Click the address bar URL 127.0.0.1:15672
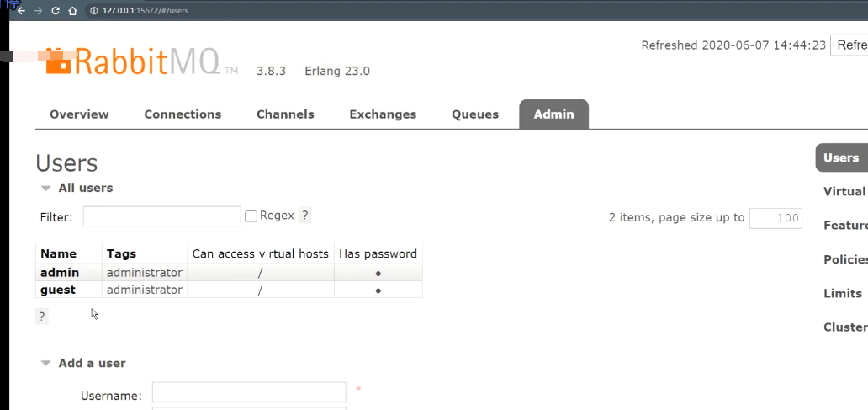 [145, 11]
